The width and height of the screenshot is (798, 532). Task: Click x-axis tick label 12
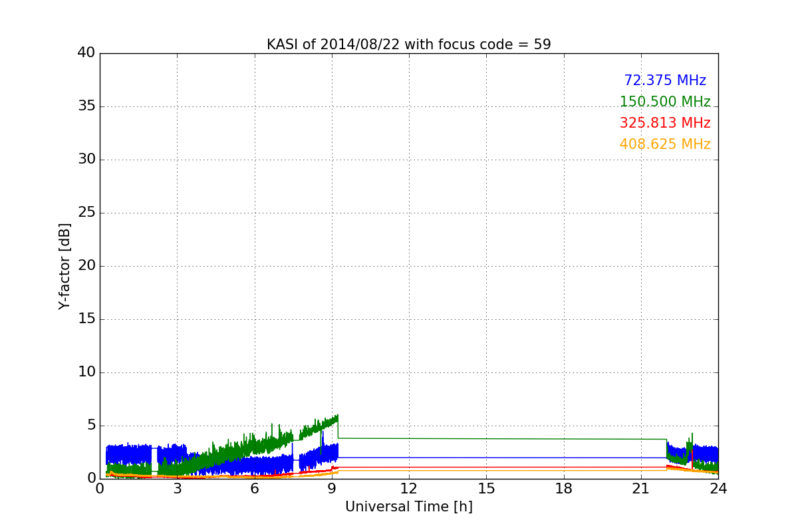(x=409, y=489)
